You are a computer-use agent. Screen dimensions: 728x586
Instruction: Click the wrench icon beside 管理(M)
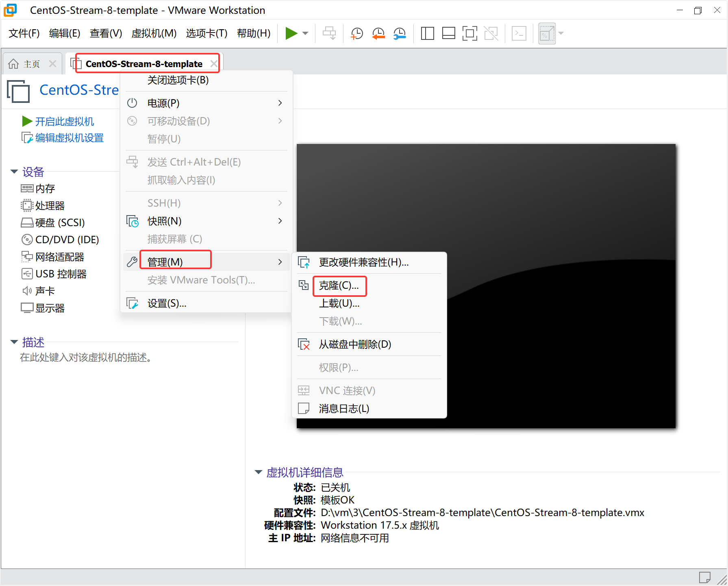(x=132, y=262)
